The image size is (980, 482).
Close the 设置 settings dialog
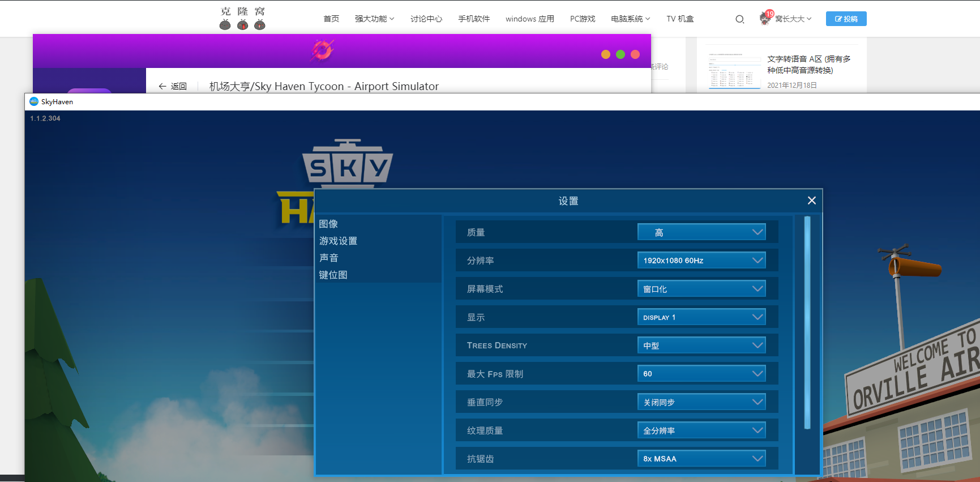click(x=811, y=201)
